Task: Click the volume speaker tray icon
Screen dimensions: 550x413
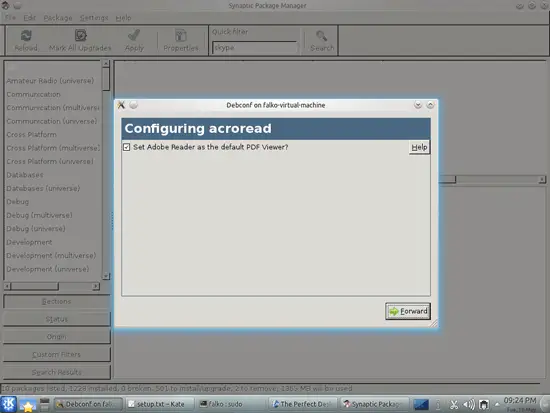Action: (x=469, y=405)
